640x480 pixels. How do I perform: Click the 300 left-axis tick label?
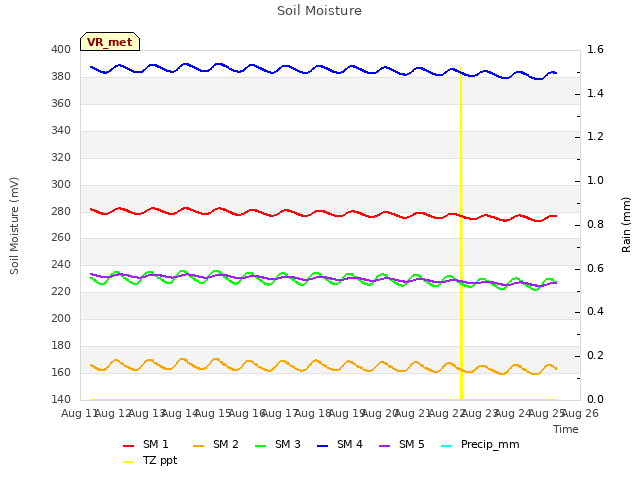[61, 184]
